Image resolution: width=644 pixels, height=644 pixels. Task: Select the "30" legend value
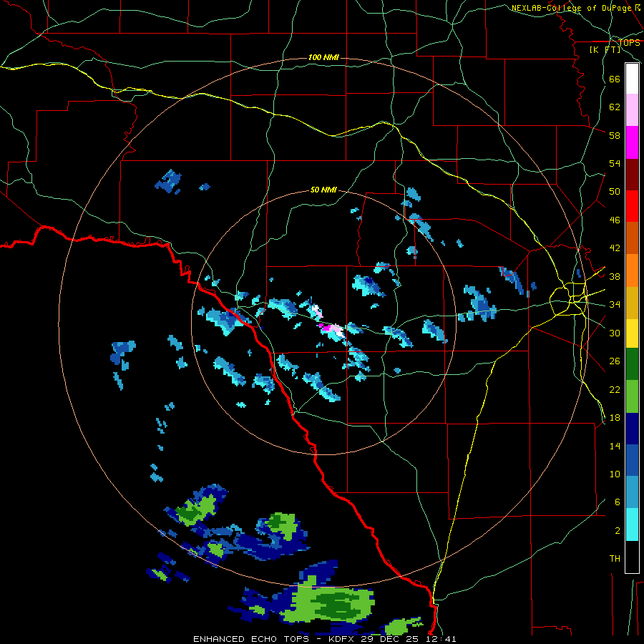[615, 333]
